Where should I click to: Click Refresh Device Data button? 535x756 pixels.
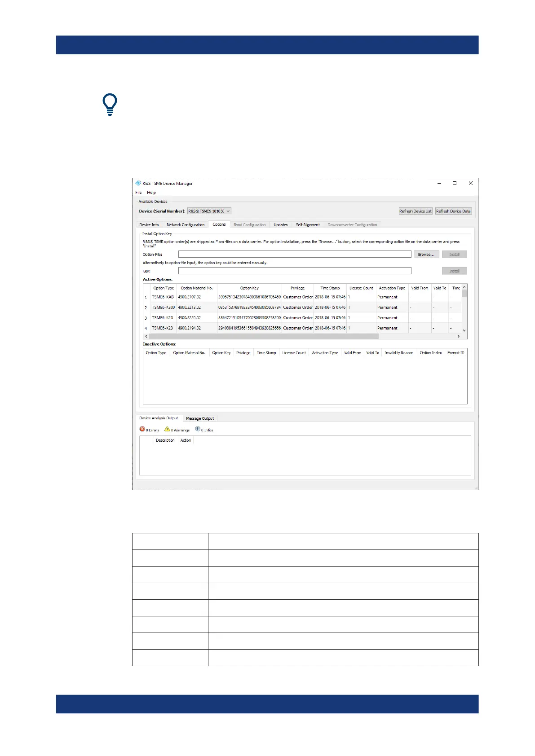(x=453, y=211)
